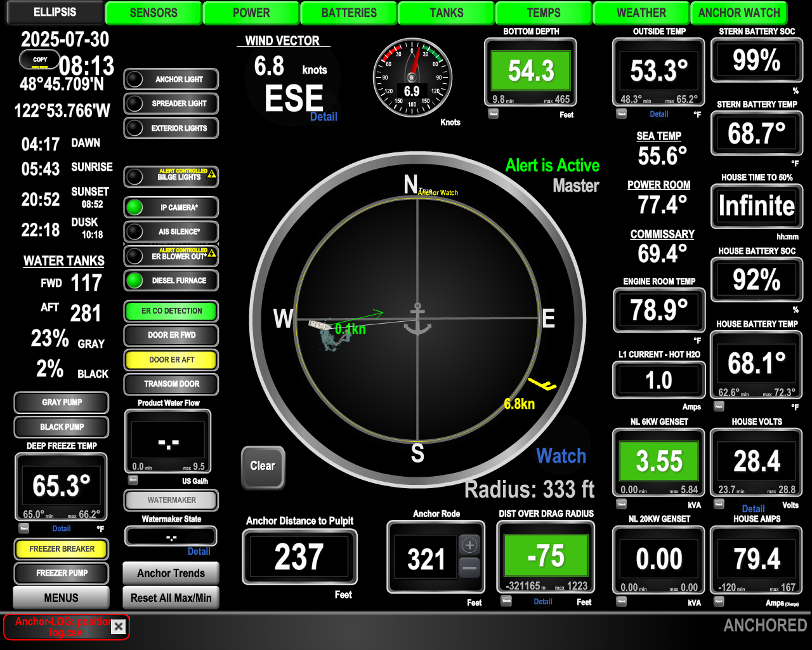The image size is (812, 650).
Task: Open the SENSORS tab
Action: point(154,13)
